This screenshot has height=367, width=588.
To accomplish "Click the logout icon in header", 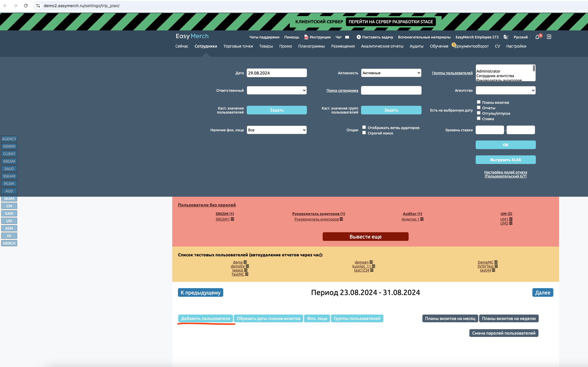I will point(549,37).
